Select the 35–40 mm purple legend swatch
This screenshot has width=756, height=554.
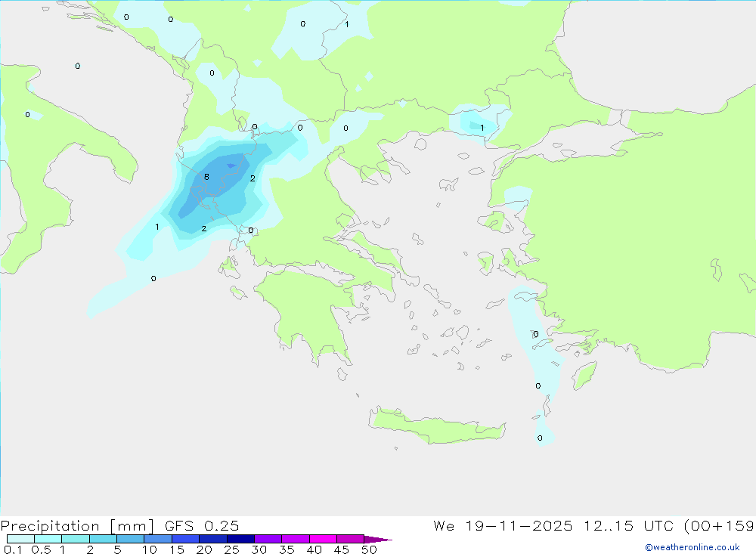295,539
